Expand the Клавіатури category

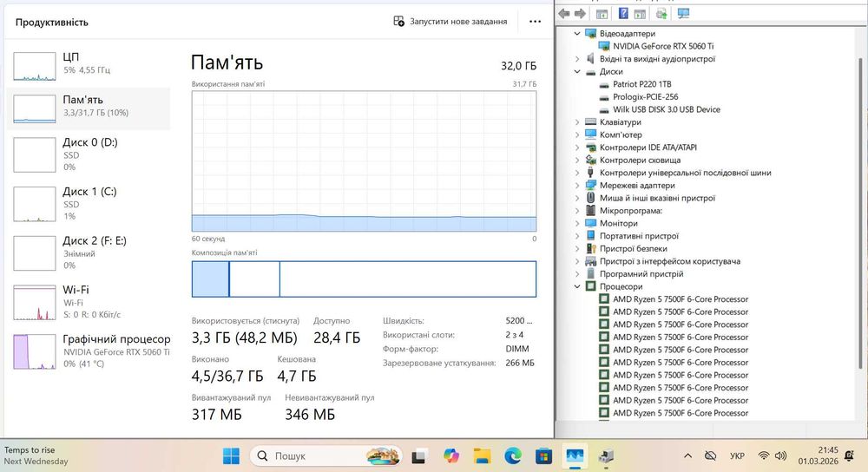tap(577, 122)
